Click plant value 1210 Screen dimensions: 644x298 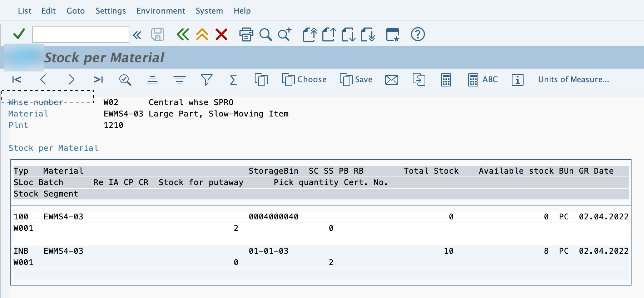[113, 125]
